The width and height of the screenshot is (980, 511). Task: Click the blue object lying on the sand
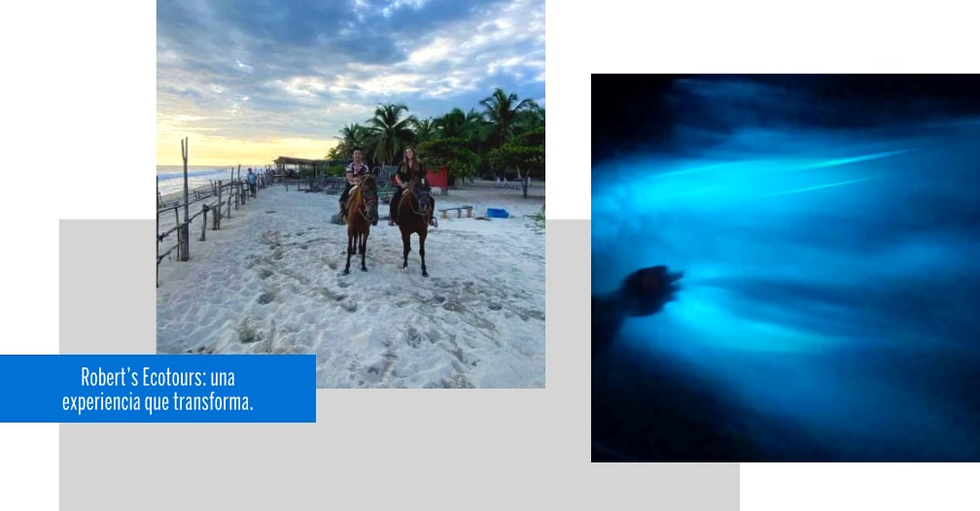click(498, 213)
